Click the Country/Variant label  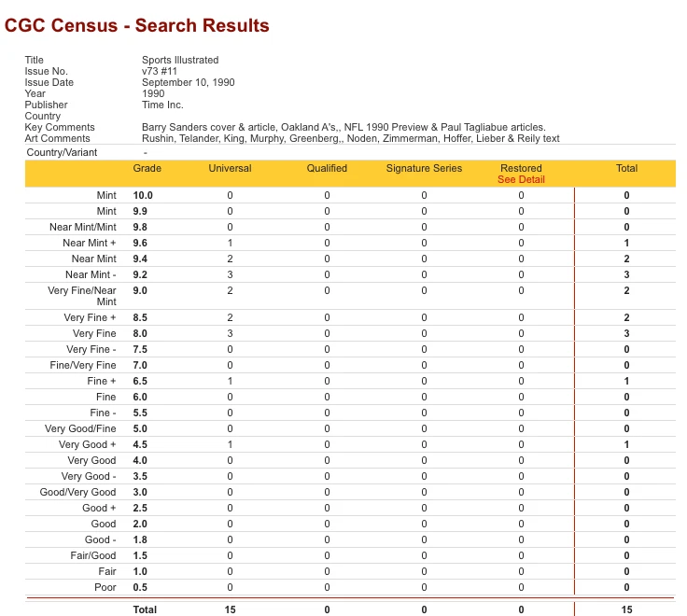62,152
